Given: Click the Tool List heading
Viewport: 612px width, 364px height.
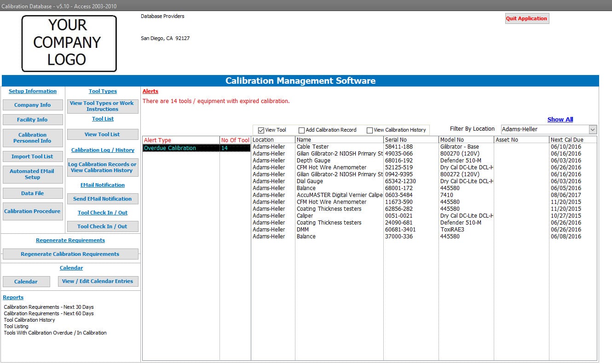Looking at the screenshot, I should (103, 119).
